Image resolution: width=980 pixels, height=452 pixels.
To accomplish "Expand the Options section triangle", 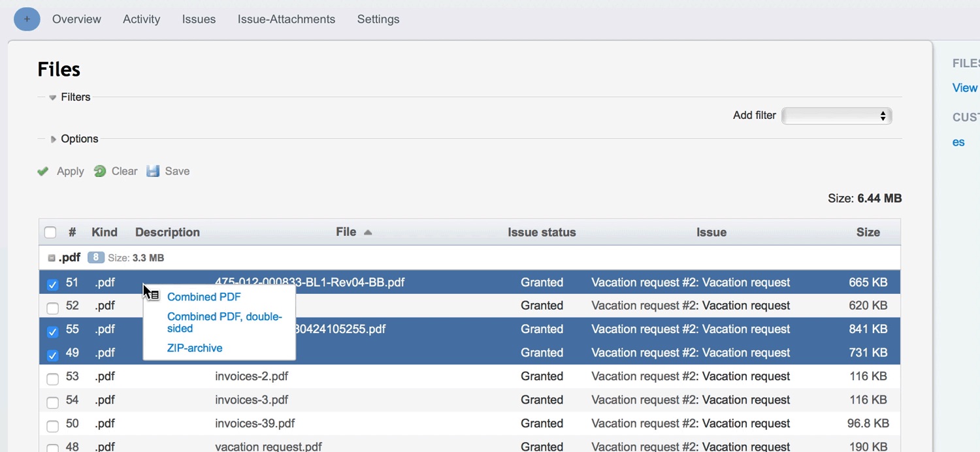I will (53, 139).
